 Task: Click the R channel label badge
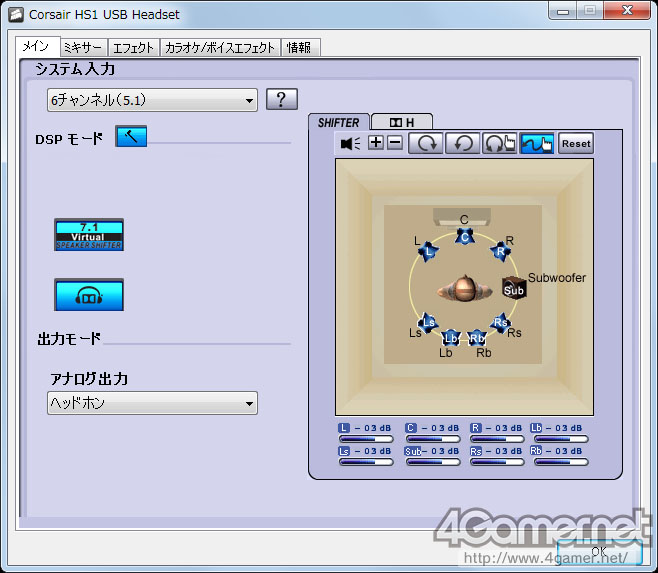point(475,428)
